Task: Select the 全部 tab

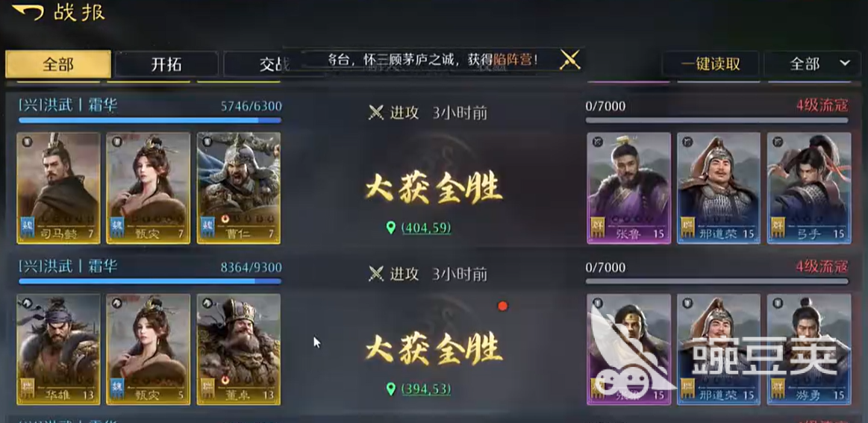Action: [58, 64]
